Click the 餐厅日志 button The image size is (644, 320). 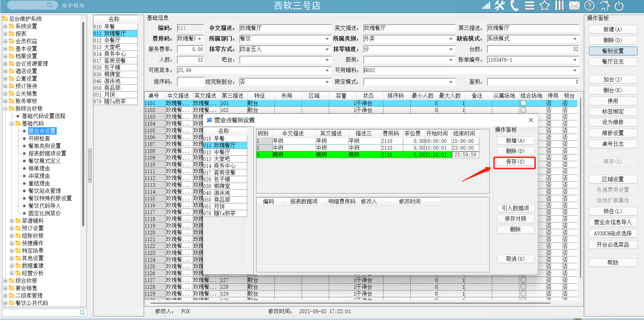click(613, 62)
